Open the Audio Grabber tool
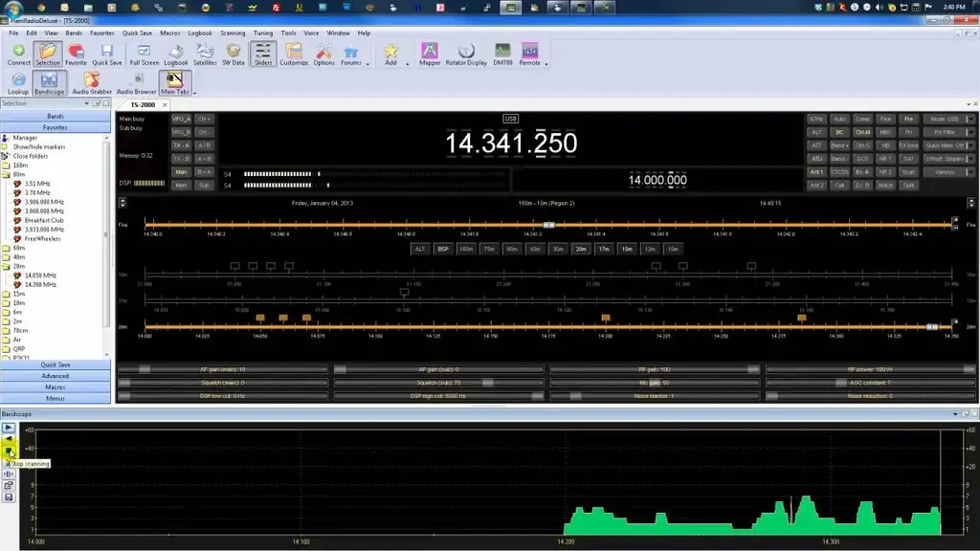Screen dimensions: 980x551 [x=92, y=83]
